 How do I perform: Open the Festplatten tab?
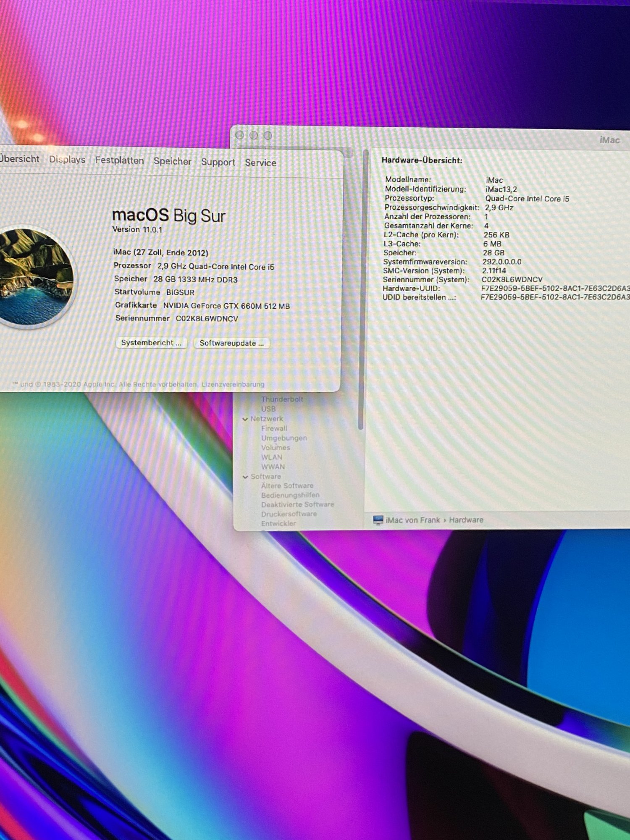tap(119, 160)
